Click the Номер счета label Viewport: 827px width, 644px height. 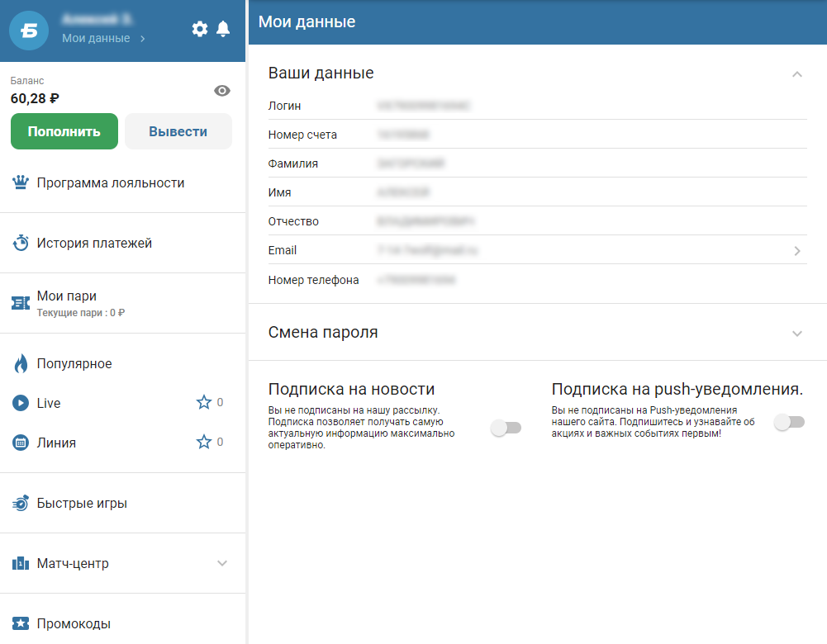(302, 135)
